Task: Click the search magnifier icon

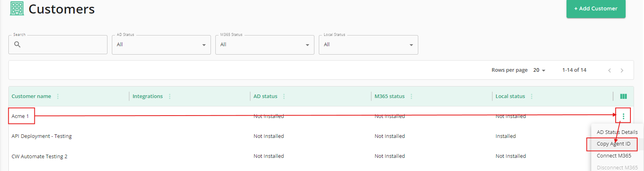Action: tap(17, 44)
